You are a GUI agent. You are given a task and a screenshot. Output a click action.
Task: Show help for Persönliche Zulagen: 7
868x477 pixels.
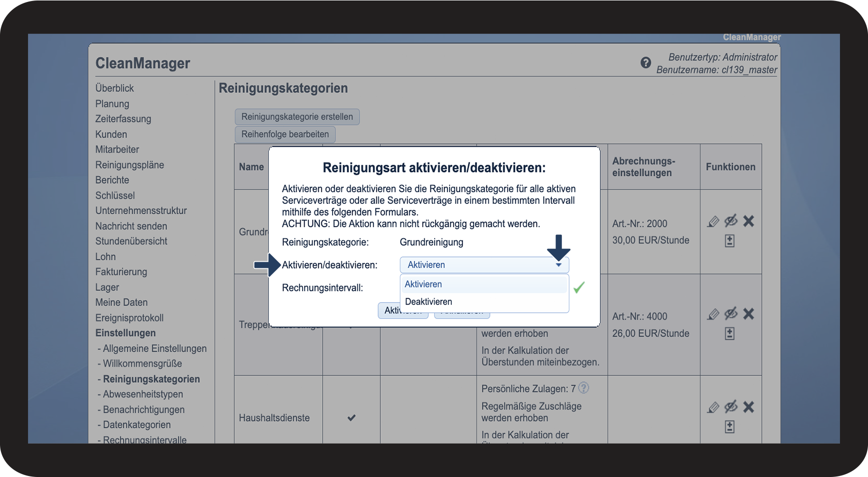583,388
